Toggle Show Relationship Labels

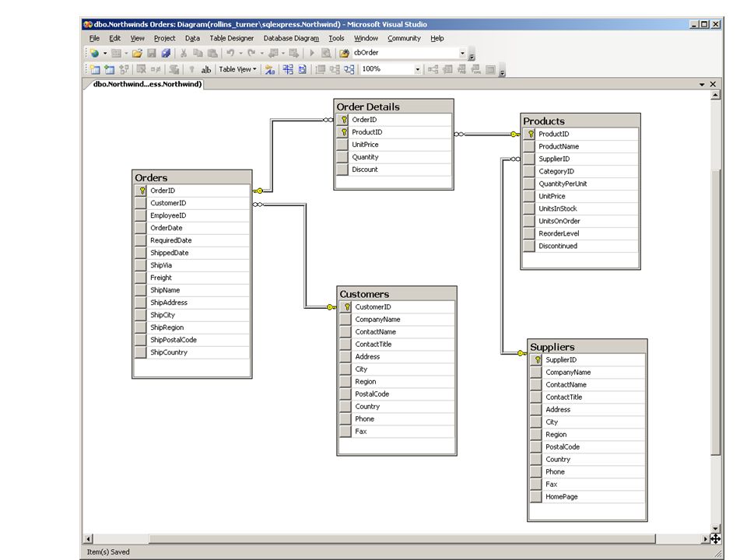pos(270,69)
